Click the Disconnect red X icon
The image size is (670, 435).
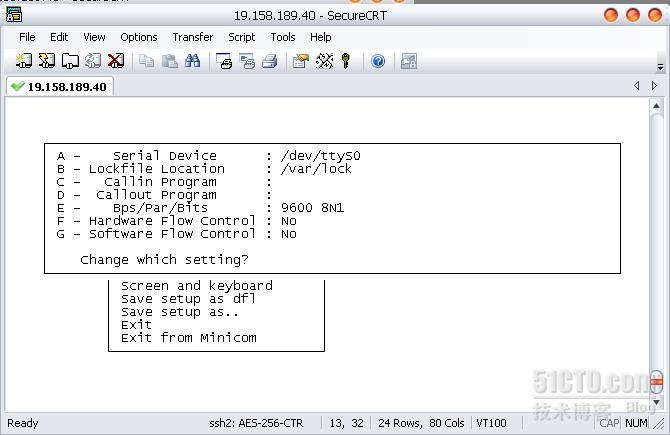point(116,61)
